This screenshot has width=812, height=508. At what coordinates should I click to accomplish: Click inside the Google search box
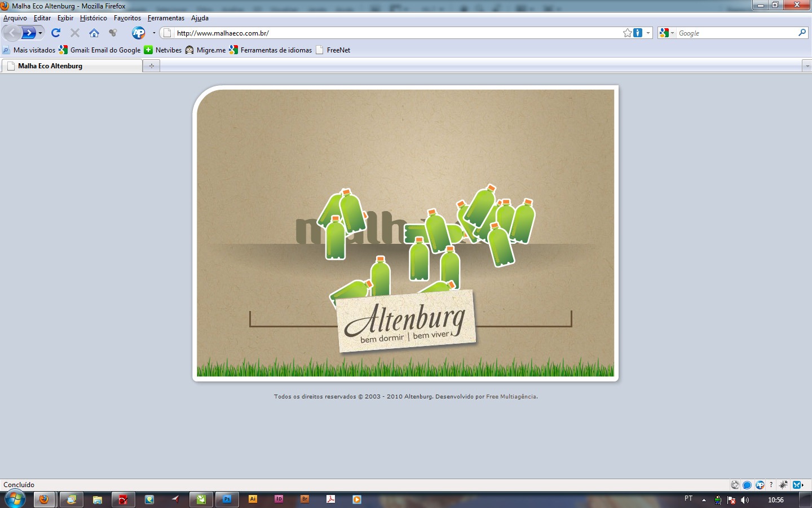(736, 33)
